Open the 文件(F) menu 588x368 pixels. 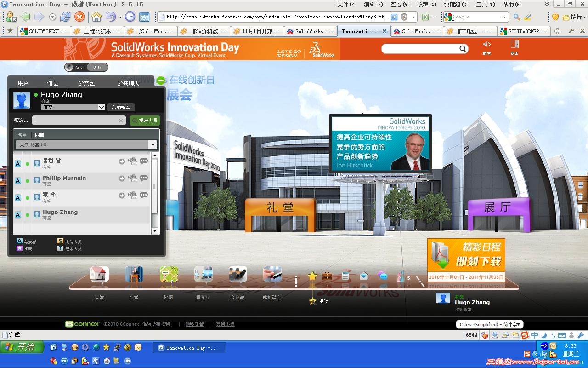[347, 5]
